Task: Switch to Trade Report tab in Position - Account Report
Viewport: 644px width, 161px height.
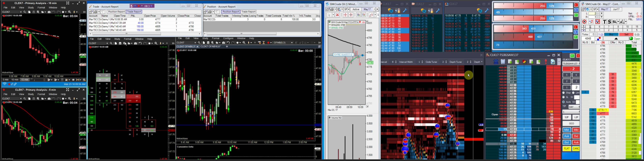Action: [249, 12]
